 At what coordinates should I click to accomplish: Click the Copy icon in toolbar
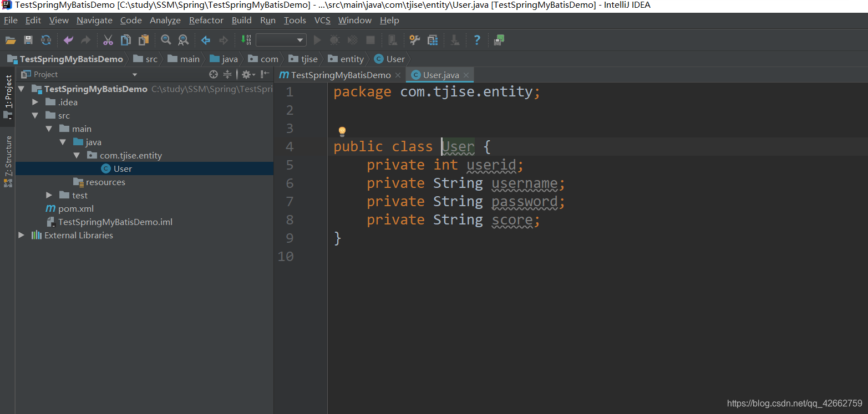[126, 40]
